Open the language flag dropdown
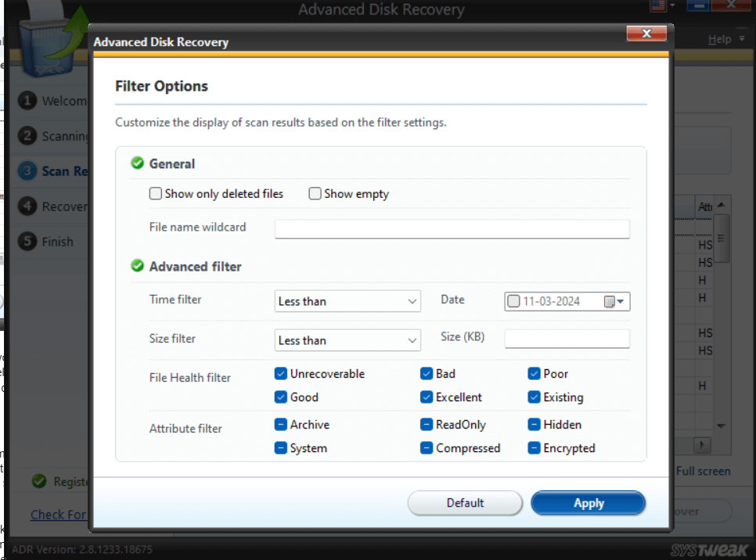 pos(662,5)
